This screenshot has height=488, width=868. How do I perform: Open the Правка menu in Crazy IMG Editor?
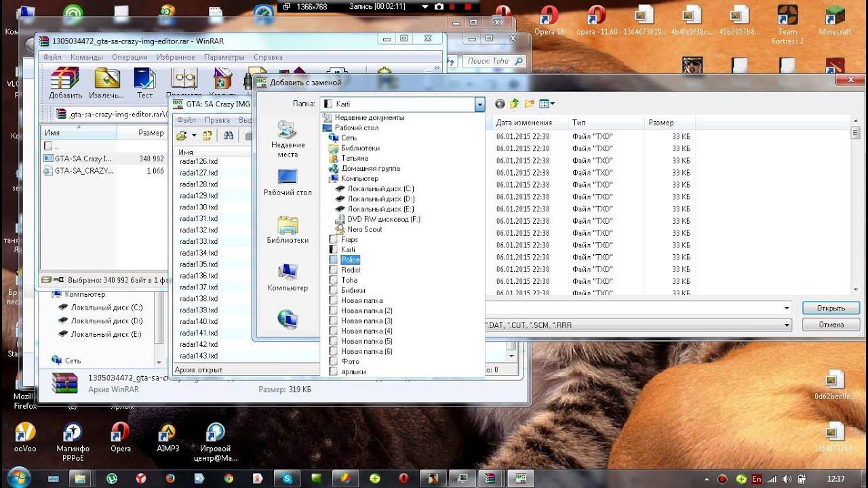217,120
